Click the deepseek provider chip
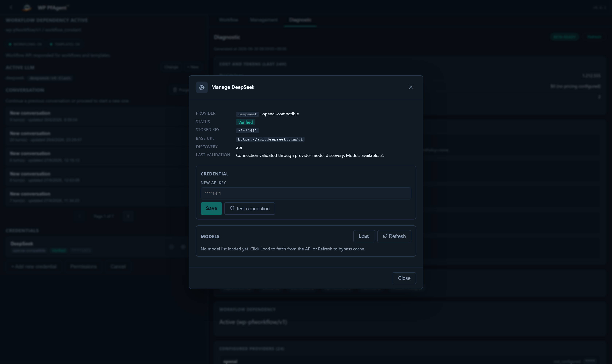Viewport: 612px width, 364px height. 247,114
